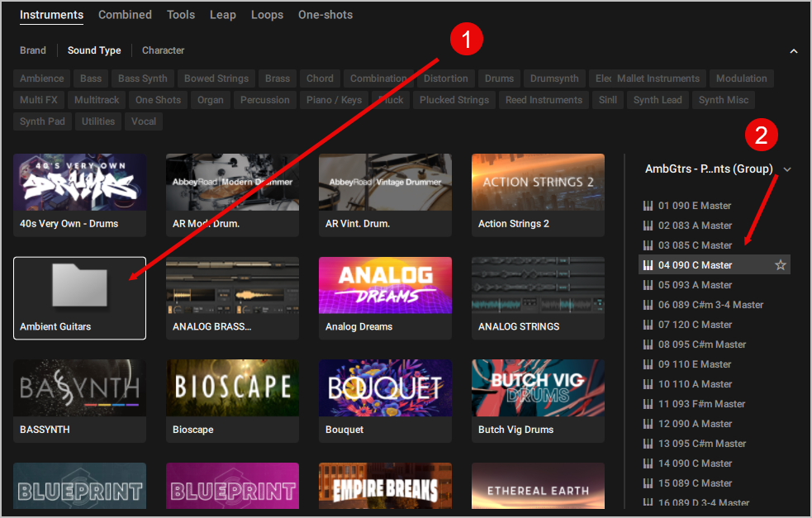Image resolution: width=812 pixels, height=518 pixels.
Task: Click the Multi FX tag
Action: click(x=39, y=100)
